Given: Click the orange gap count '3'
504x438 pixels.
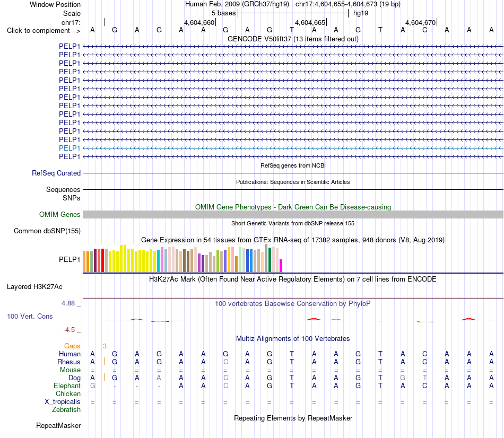Looking at the screenshot, I should [105, 346].
